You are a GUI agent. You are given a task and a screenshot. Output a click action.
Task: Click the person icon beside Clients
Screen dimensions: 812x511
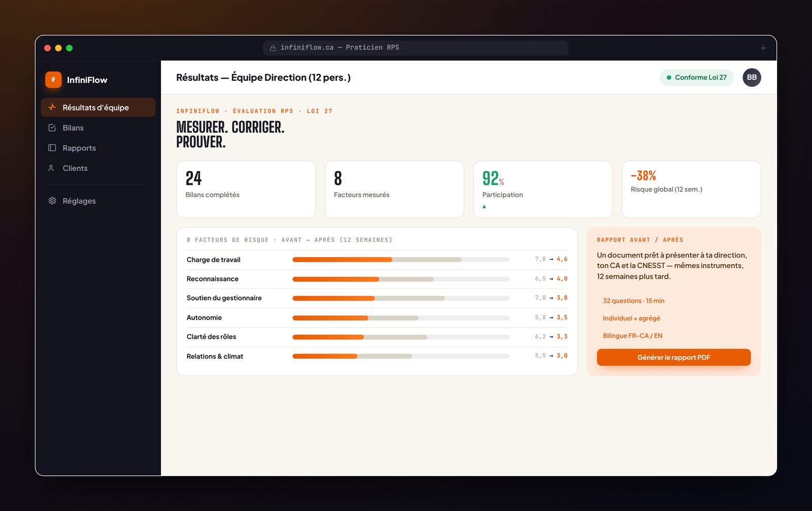tap(51, 168)
